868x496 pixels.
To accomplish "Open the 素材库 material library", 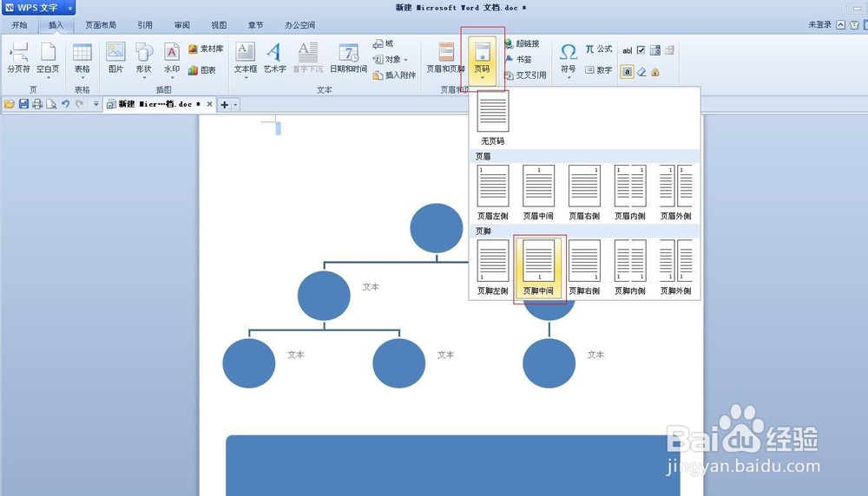I will pyautogui.click(x=206, y=49).
